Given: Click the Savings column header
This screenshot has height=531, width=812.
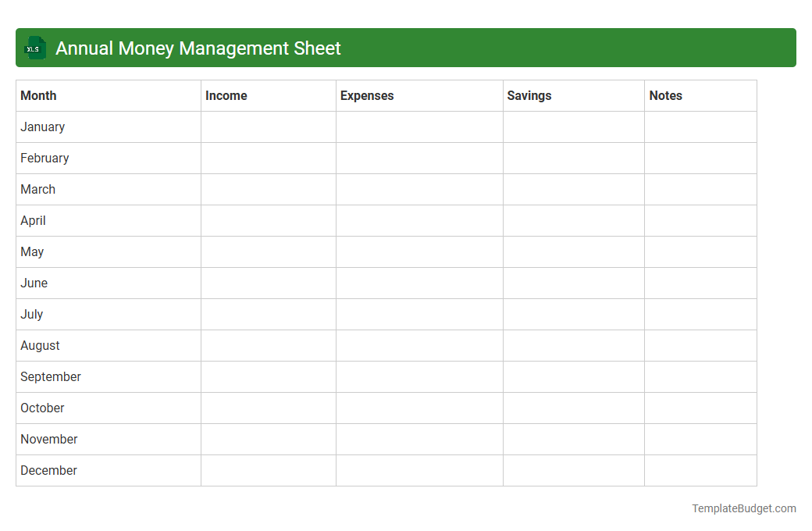Looking at the screenshot, I should pyautogui.click(x=529, y=95).
